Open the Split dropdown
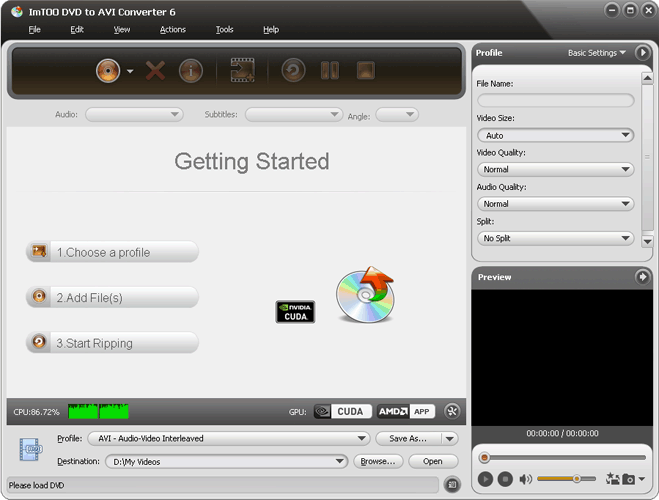This screenshot has height=500, width=659. (556, 238)
